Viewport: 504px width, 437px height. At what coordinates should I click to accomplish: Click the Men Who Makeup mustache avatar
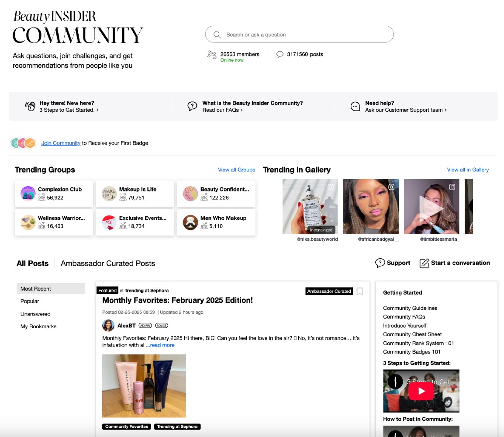(190, 222)
